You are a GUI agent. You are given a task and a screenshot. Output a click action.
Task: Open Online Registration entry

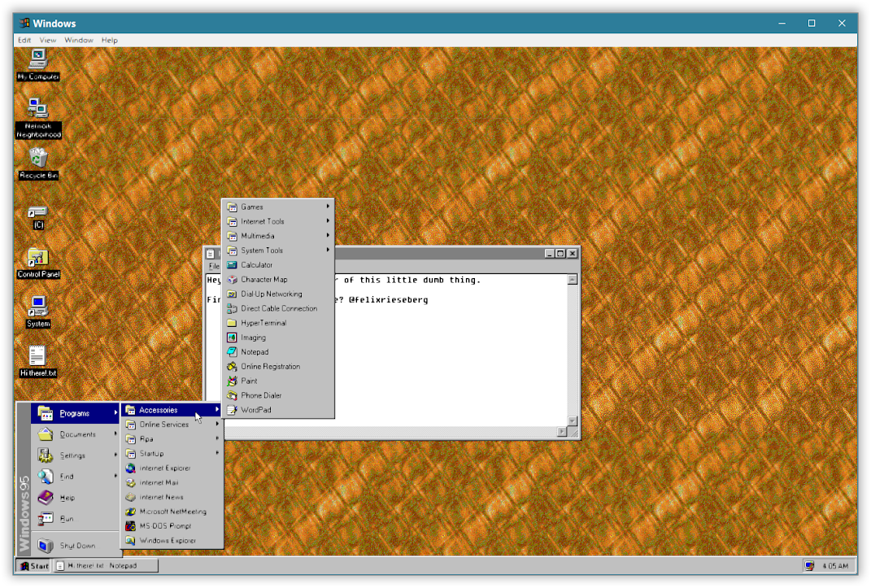click(278, 366)
